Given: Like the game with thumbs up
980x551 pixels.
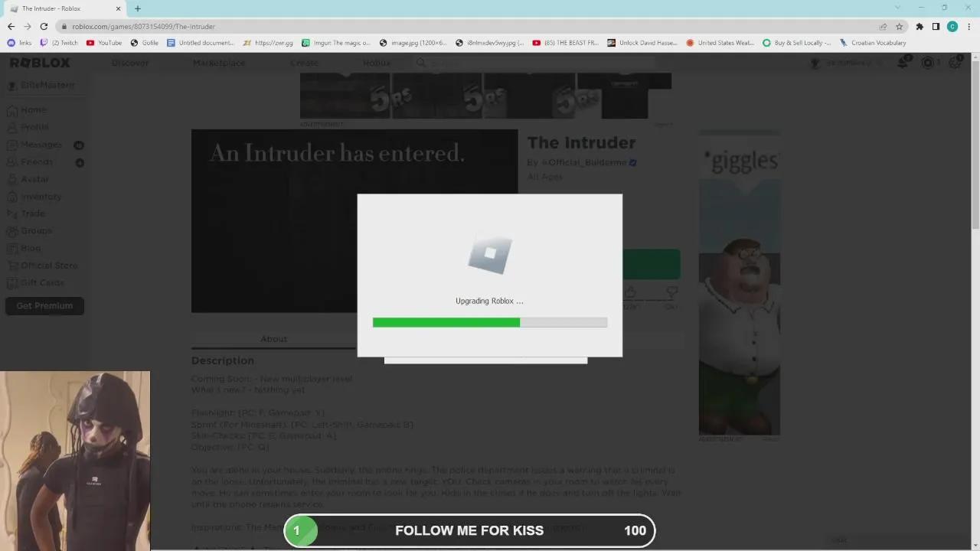Looking at the screenshot, I should point(630,293).
